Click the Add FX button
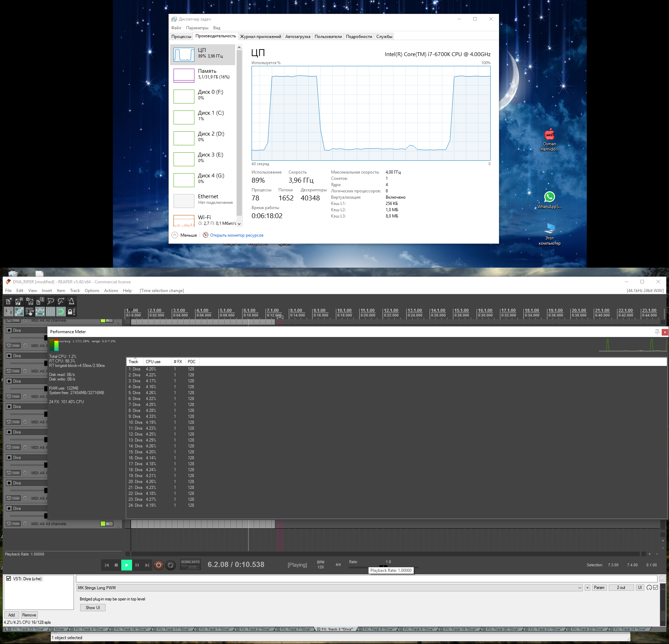669x644 pixels. tap(11, 615)
